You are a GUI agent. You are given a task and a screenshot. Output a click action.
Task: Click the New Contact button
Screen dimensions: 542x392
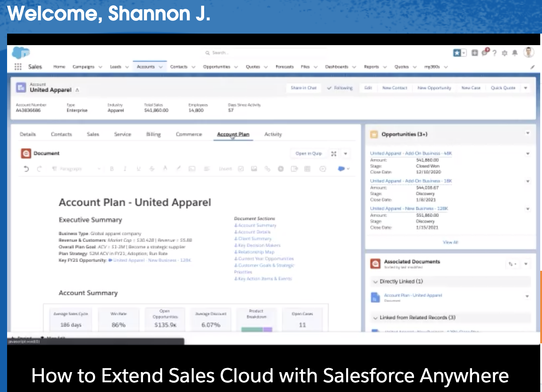395,88
